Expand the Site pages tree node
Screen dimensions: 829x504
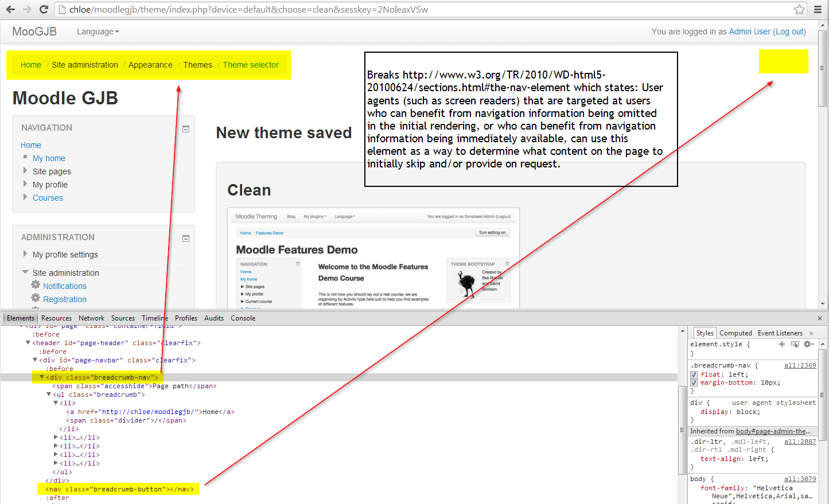pos(25,170)
